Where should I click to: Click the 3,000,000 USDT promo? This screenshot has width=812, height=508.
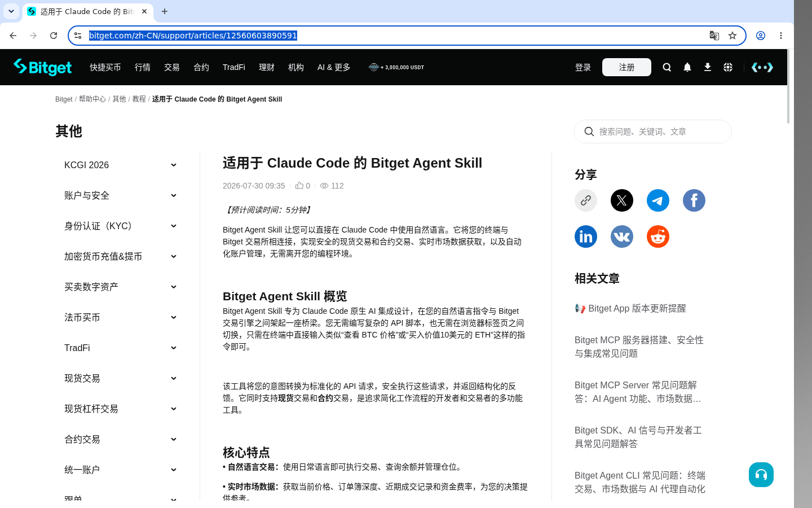point(396,67)
